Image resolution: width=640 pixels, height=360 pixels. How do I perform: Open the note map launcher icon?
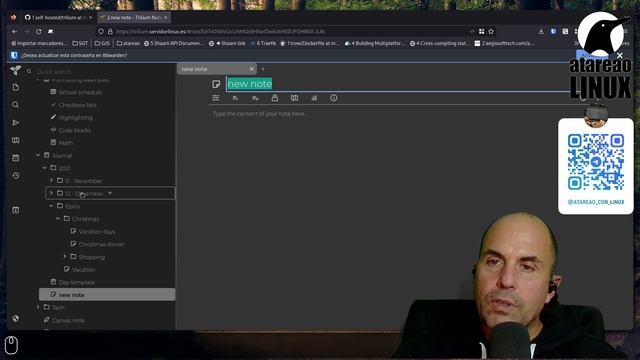tap(16, 140)
